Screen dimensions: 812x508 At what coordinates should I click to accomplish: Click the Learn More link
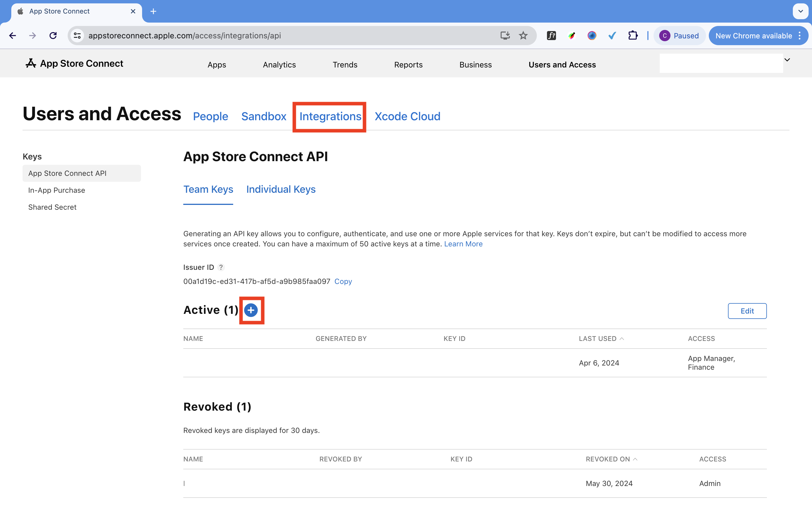[464, 244]
